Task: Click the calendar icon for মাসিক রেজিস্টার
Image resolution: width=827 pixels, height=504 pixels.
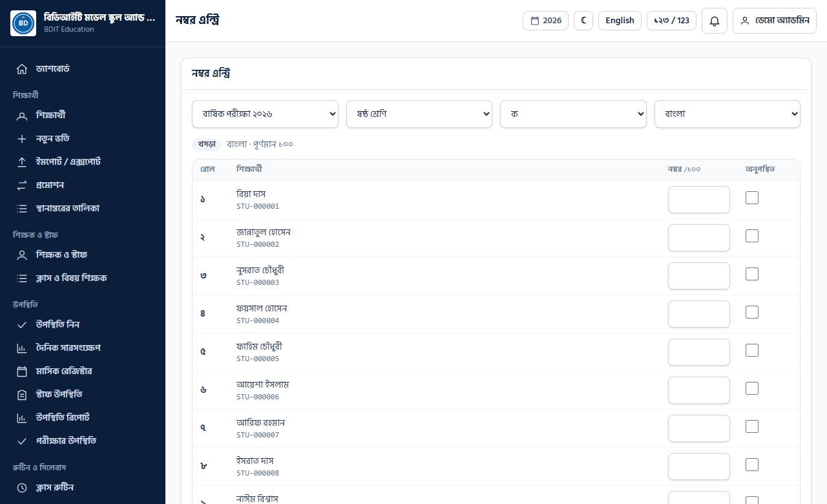Action: tap(22, 371)
